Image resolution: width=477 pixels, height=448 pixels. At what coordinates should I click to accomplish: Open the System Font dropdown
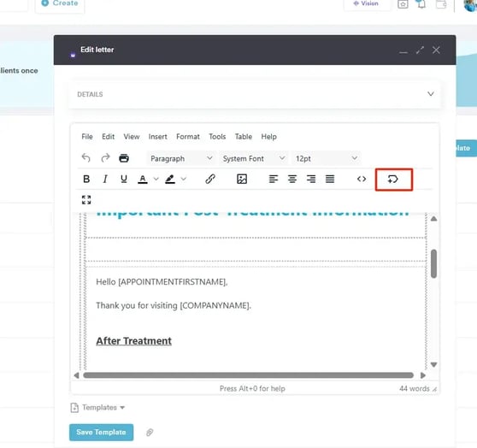(254, 158)
